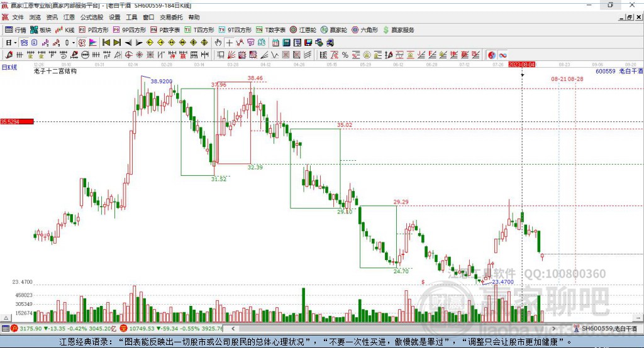644x348 pixels.
Task: Click the yellow diamond single right-arrow icon
Action: tap(160, 43)
